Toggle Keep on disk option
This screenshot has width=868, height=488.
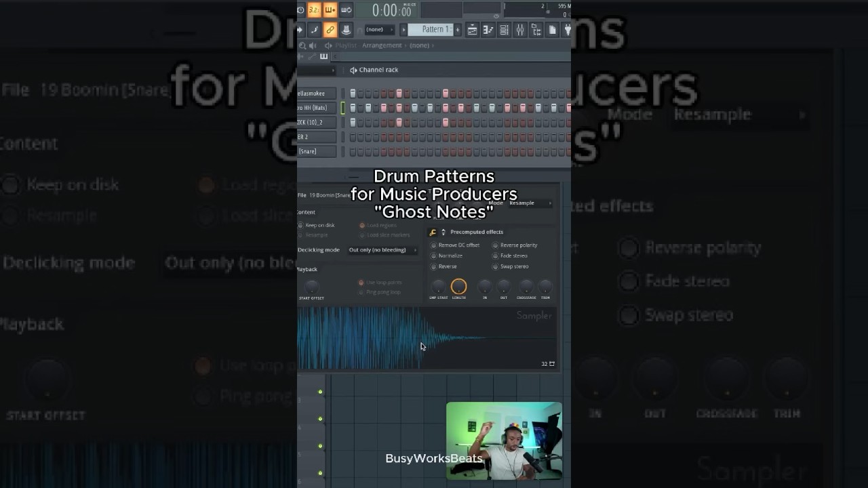pos(300,225)
